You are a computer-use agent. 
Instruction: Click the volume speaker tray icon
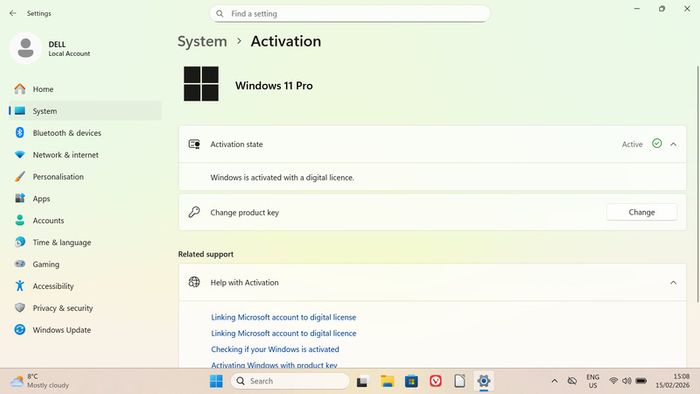tap(627, 381)
